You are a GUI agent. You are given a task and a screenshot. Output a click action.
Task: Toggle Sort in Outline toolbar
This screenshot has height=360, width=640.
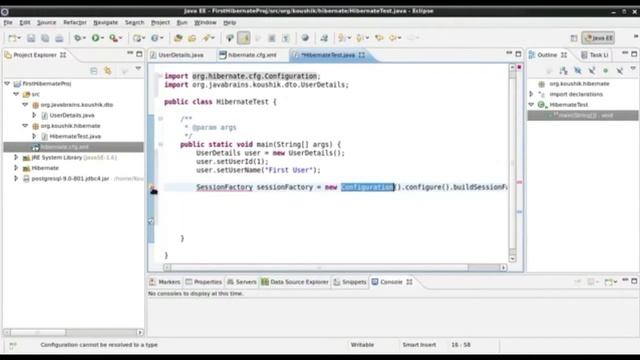pyautogui.click(x=564, y=71)
